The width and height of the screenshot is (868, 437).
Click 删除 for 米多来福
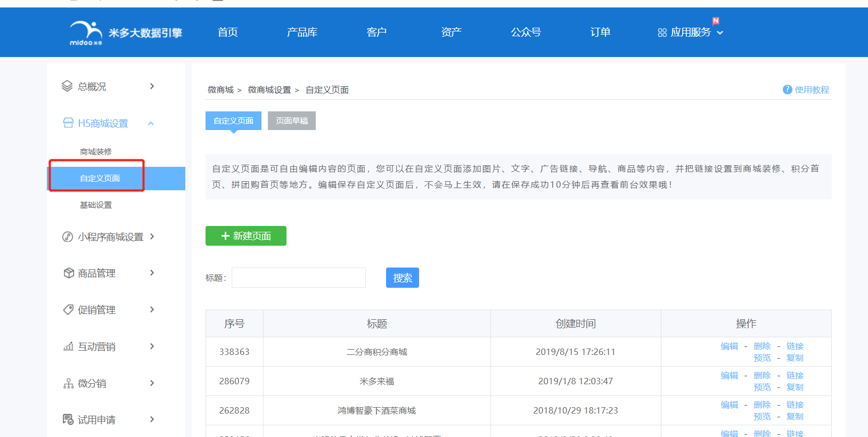(762, 376)
